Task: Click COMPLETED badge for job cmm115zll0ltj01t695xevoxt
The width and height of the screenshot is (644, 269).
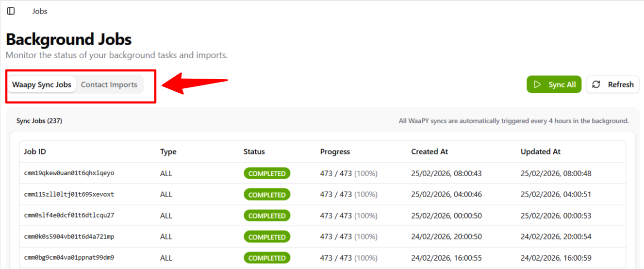Action: coord(266,195)
